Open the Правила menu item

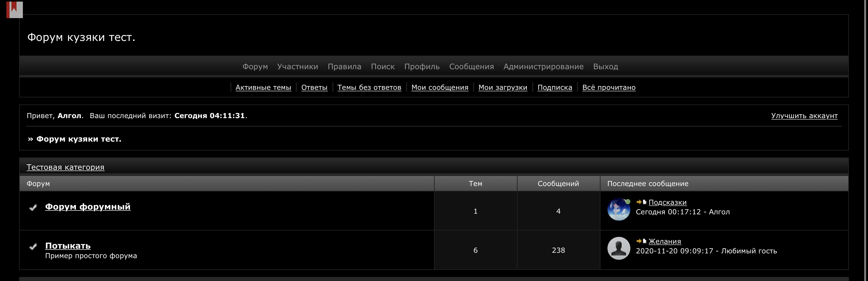coord(344,67)
